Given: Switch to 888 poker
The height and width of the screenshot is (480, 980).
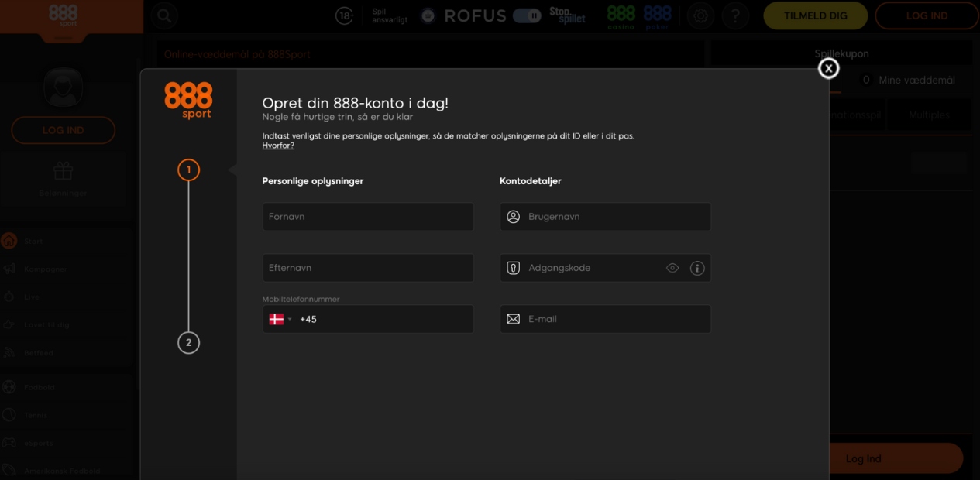Looking at the screenshot, I should [657, 17].
